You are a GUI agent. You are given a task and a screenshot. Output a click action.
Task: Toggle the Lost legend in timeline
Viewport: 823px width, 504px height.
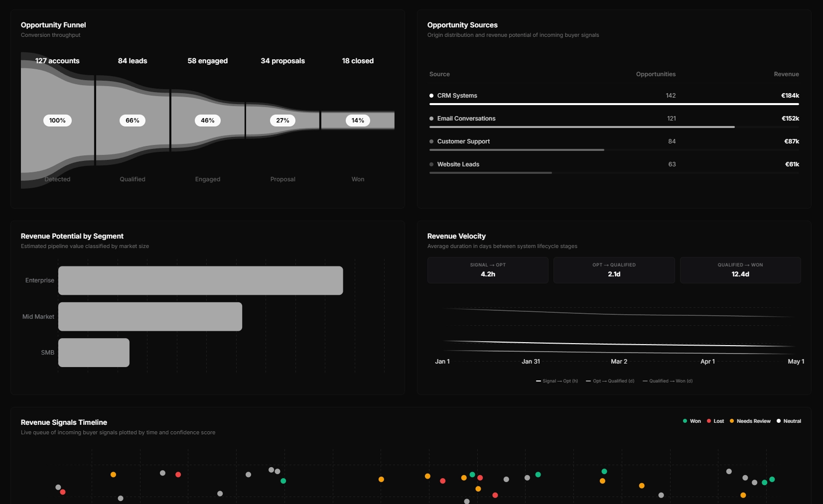tap(715, 421)
